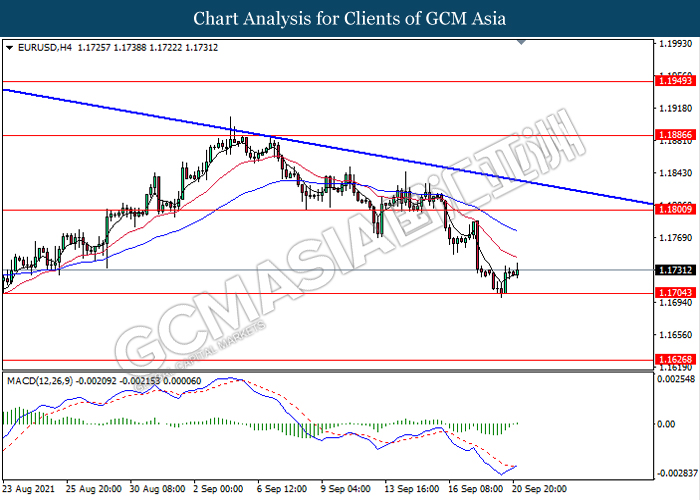
Task: Click the 6 Sep 12:00 time label
Action: (282, 489)
